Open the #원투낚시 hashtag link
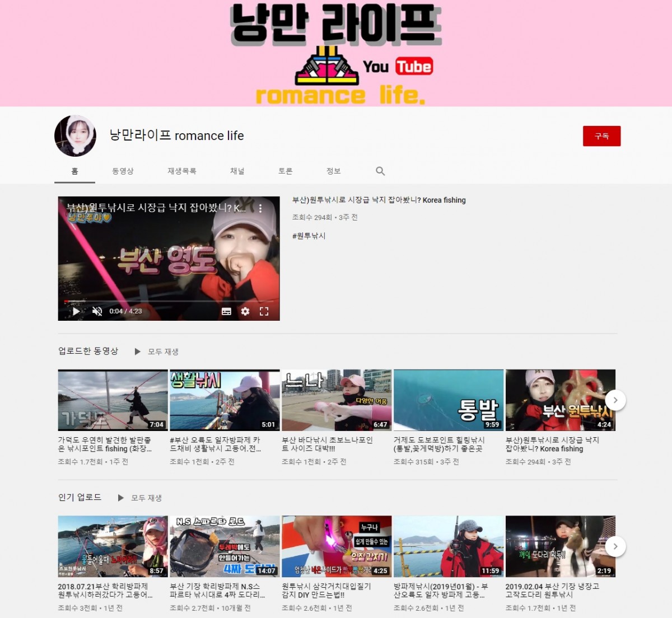This screenshot has width=672, height=618. pyautogui.click(x=309, y=236)
